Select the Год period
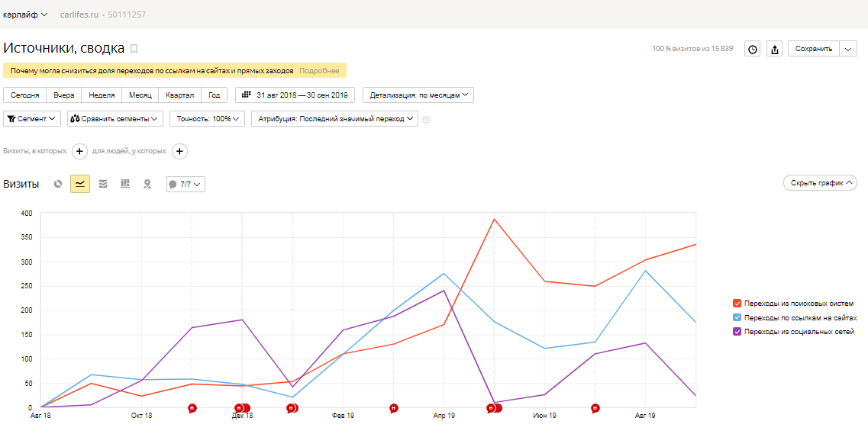 tap(215, 95)
